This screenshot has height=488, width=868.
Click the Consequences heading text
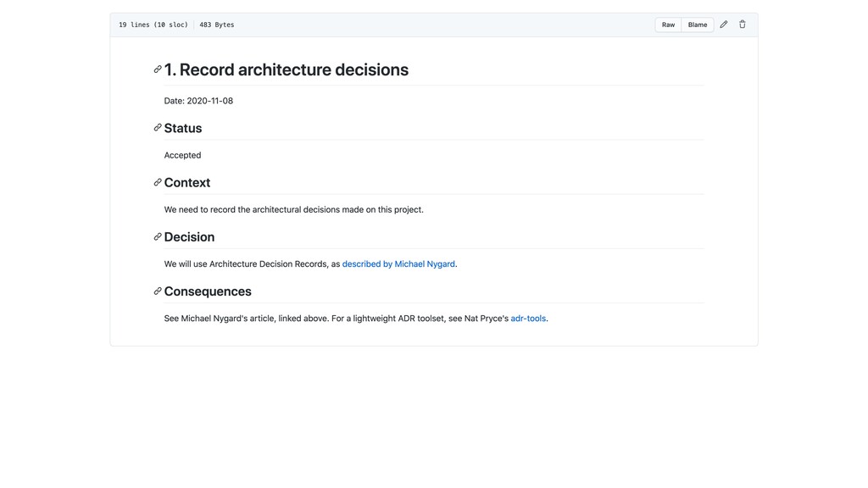[208, 291]
